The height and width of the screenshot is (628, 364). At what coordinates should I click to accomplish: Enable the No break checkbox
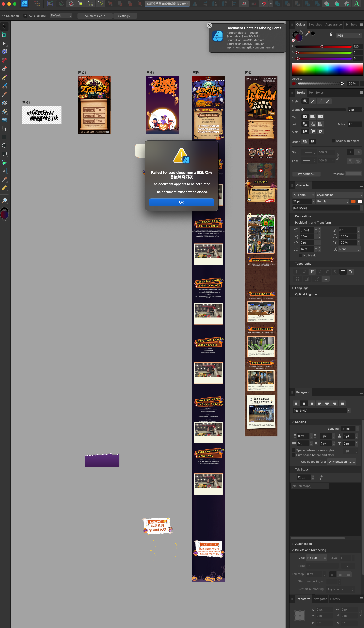[x=301, y=255]
